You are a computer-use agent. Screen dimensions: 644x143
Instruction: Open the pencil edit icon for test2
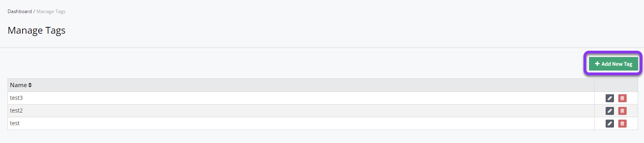tap(610, 111)
